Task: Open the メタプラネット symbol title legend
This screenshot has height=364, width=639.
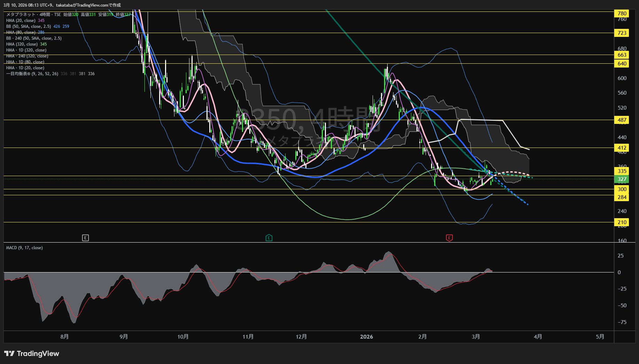Action: 33,15
